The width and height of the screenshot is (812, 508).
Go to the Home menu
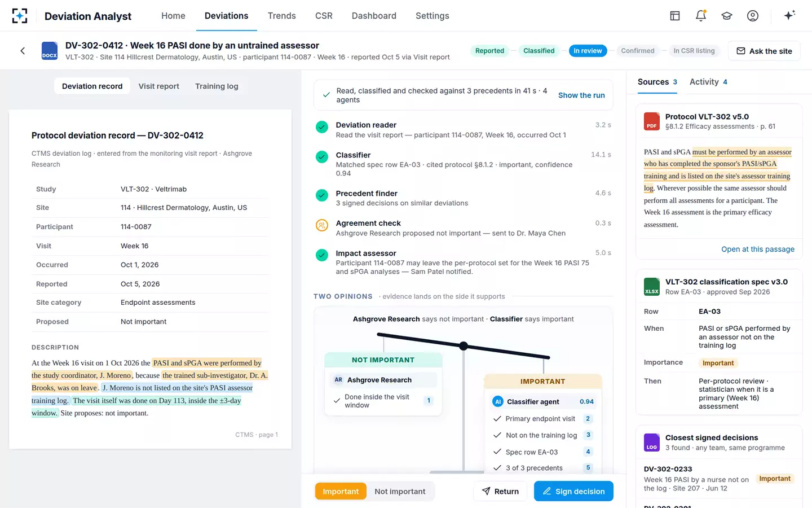(x=173, y=16)
